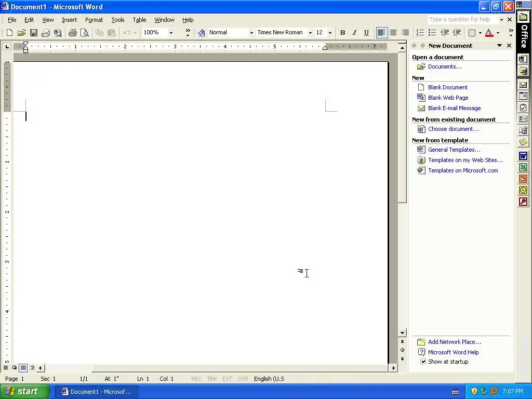532x399 pixels.
Task: Open the Zoom percentage dropdown
Action: click(x=171, y=33)
